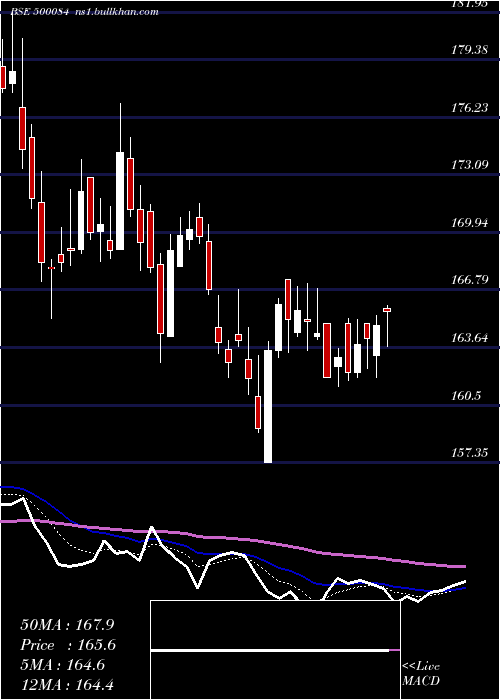500x700 pixels.
Task: Click the last small red candle on the right
Action: click(387, 310)
